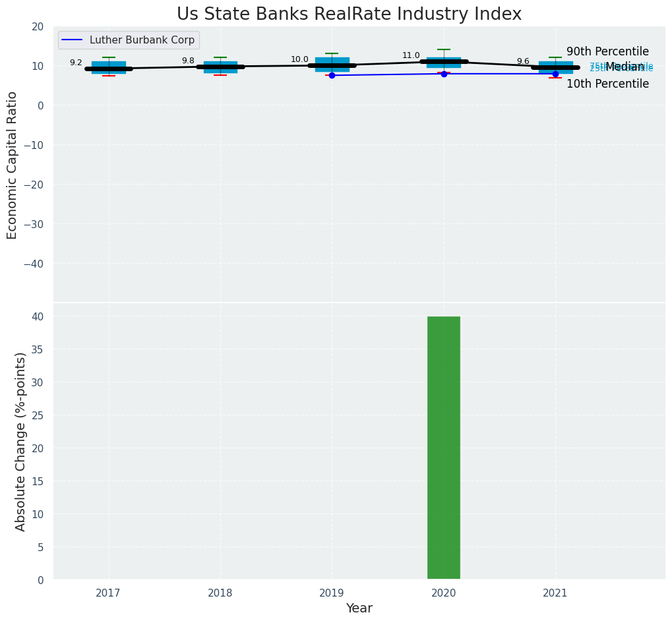
Task: Click the chart title 'Us State Banks RealRate Industry Index'
Action: (x=349, y=15)
